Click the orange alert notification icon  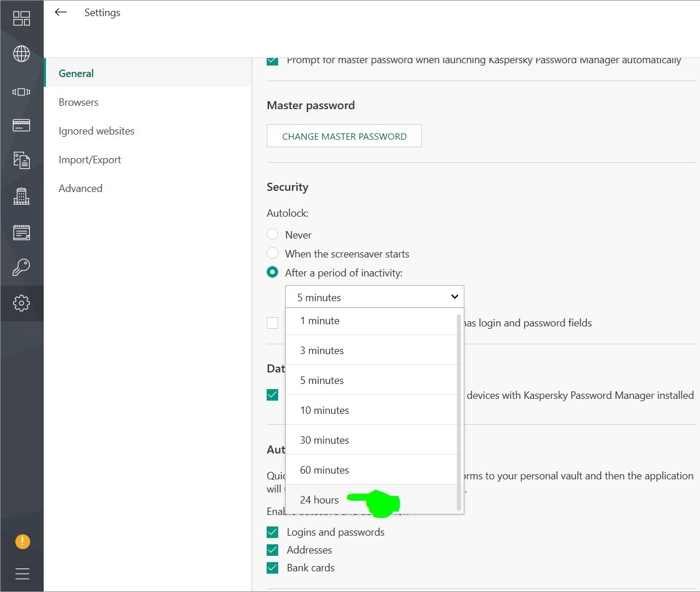[22, 541]
